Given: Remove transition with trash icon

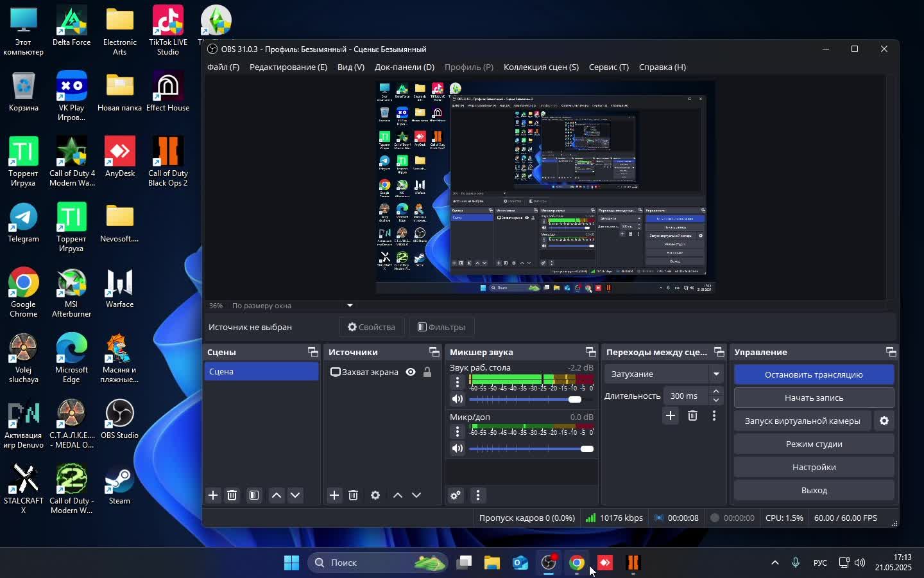Looking at the screenshot, I should point(692,416).
